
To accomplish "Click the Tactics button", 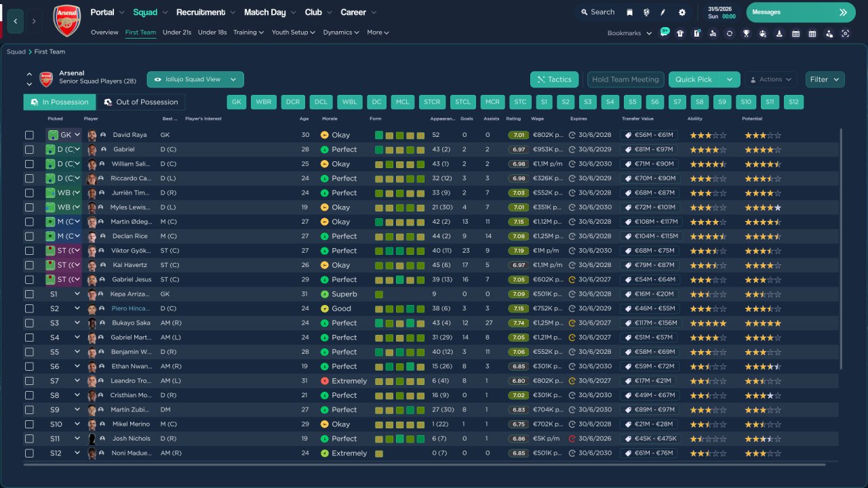I will tap(554, 79).
